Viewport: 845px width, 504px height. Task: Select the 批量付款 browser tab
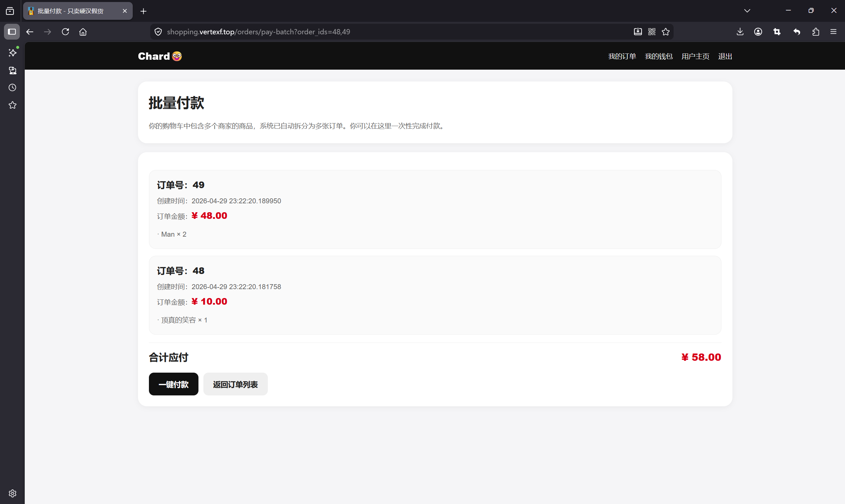click(x=78, y=11)
